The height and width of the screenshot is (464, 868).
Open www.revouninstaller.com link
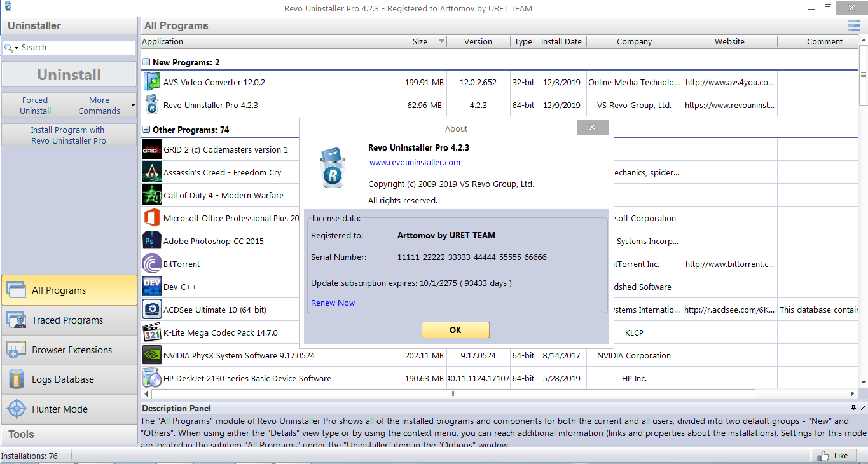[x=415, y=162]
